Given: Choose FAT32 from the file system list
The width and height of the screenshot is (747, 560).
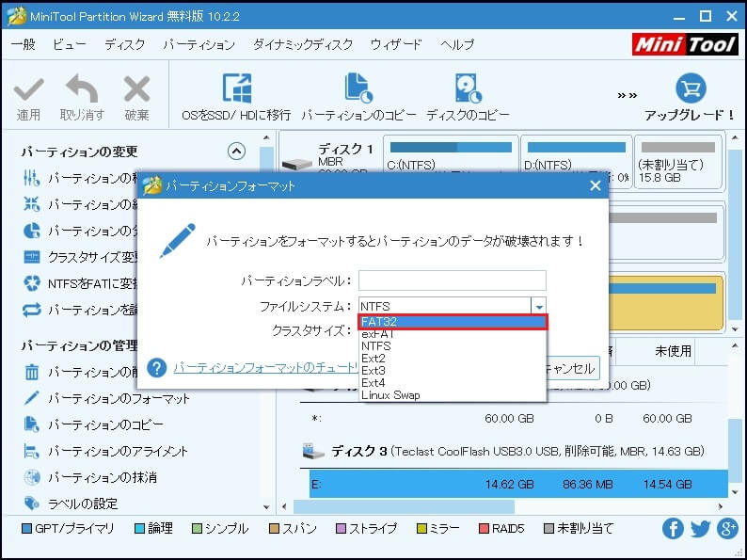Looking at the screenshot, I should tap(453, 322).
